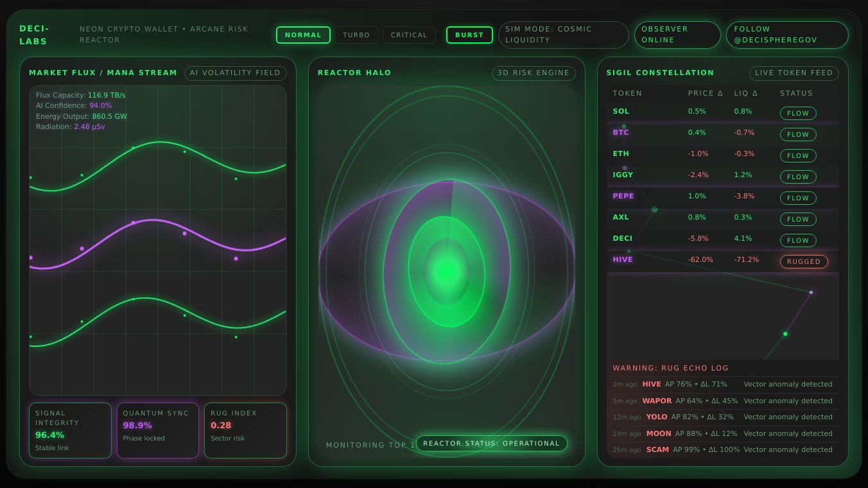The width and height of the screenshot is (868, 488).
Task: Select the Rug Index card
Action: click(x=245, y=430)
